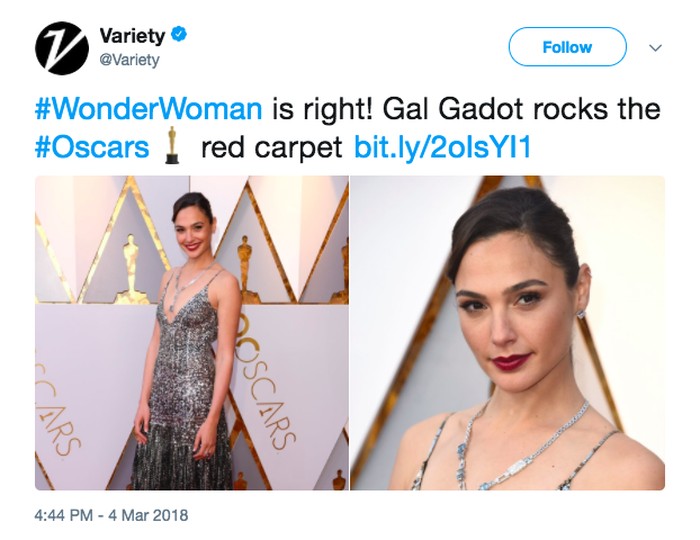Click the blue verified badge
Image resolution: width=700 pixels, height=540 pixels.
(179, 36)
